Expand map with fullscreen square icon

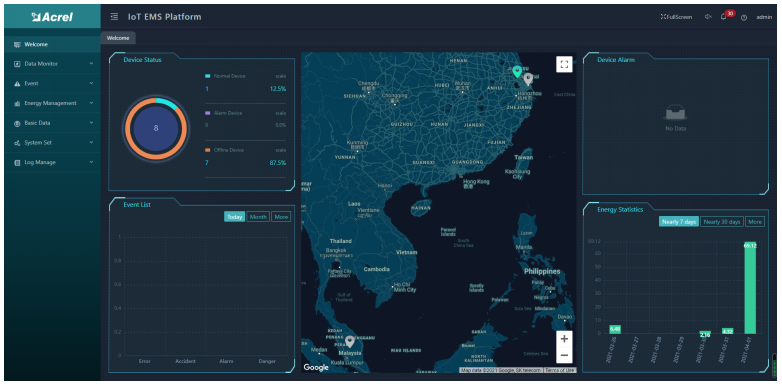click(564, 64)
